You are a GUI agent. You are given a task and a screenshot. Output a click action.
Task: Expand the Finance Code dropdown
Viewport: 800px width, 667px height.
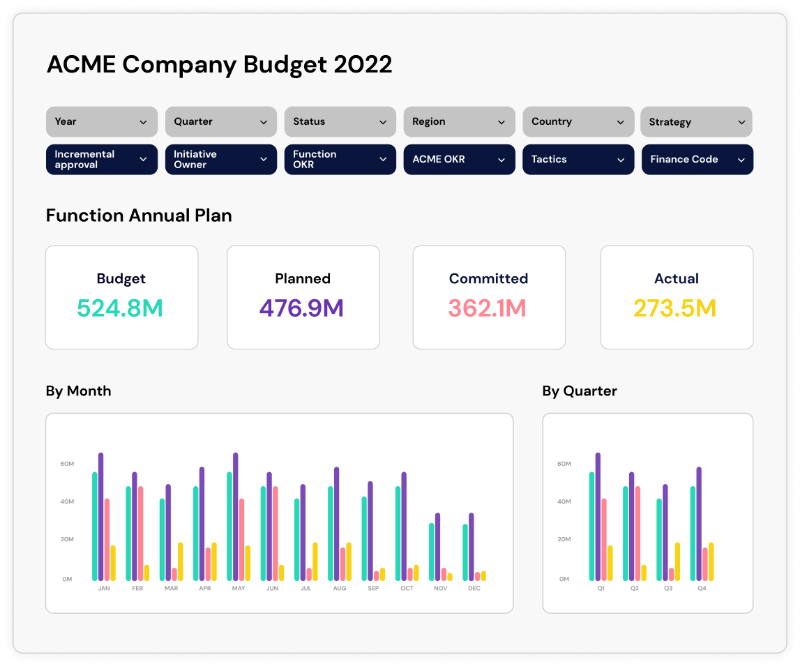(697, 159)
